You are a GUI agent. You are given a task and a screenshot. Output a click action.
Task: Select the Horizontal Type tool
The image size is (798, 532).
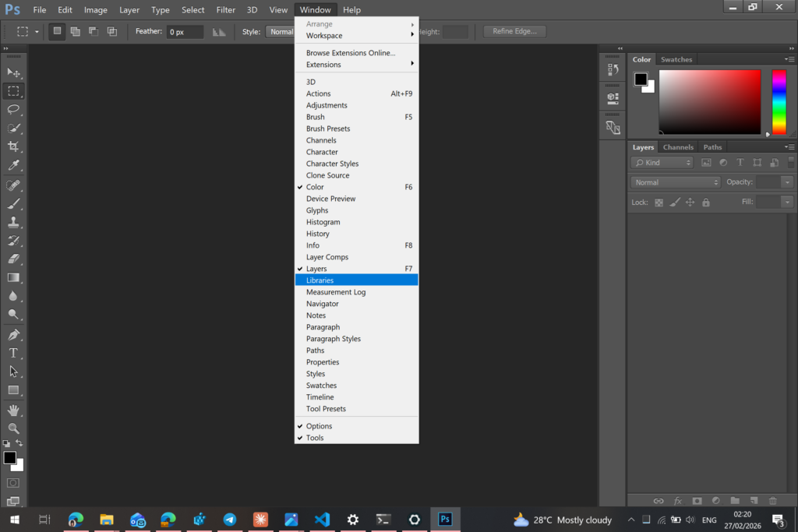pyautogui.click(x=13, y=353)
